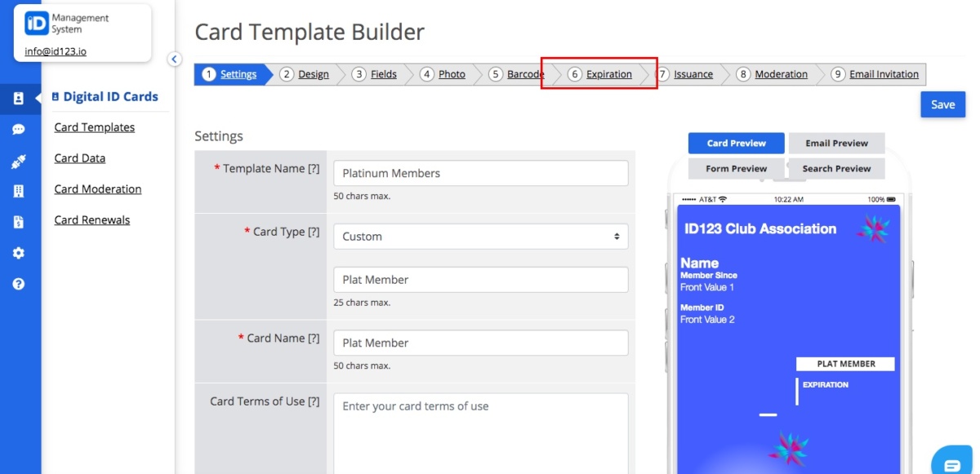
Task: Collapse the left navigation sidebar
Action: 174,59
